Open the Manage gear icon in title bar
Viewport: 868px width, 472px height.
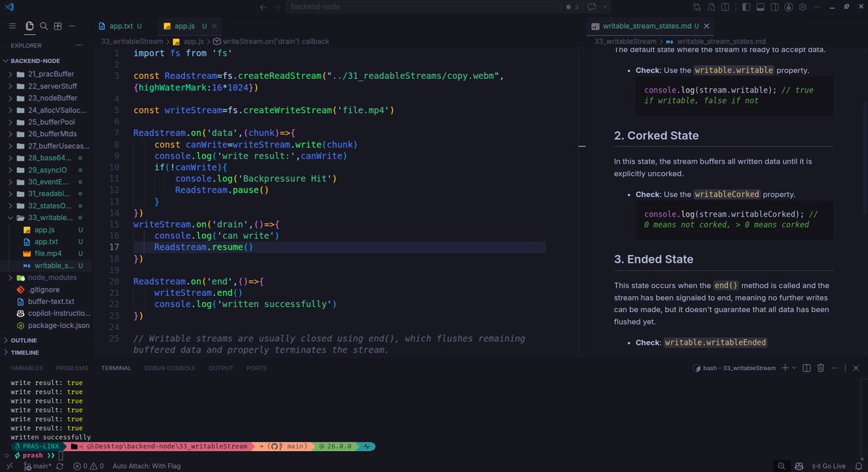[x=804, y=7]
